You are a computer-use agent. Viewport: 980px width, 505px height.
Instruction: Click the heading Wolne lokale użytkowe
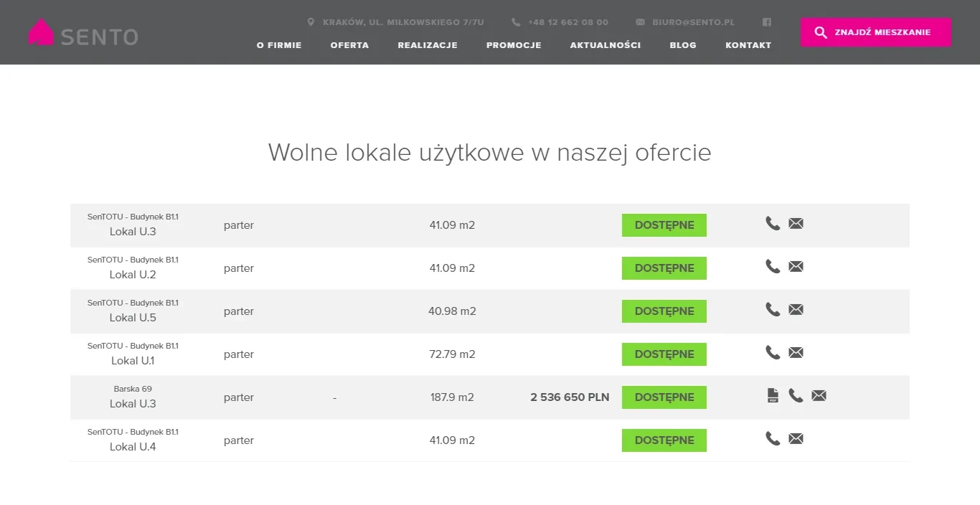click(x=489, y=153)
